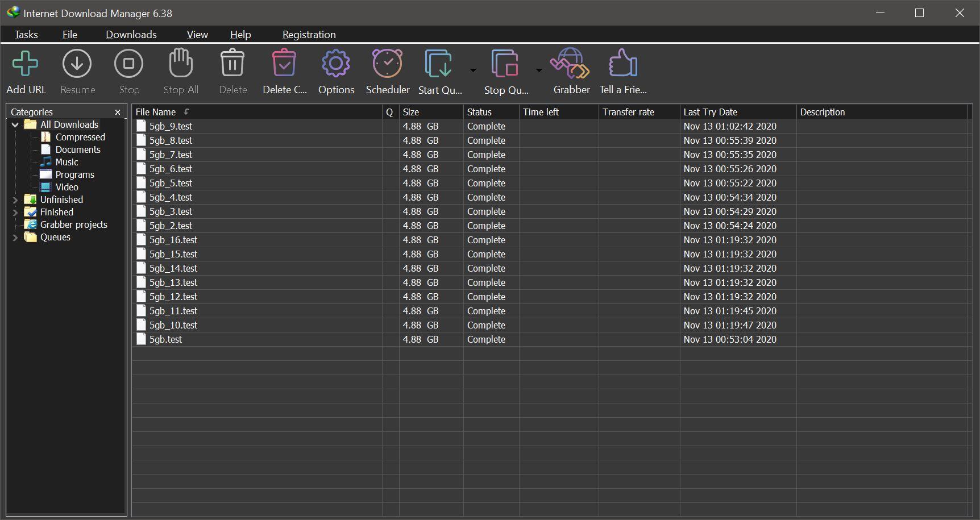Select the Documents category
Screen dimensions: 980x520
(78, 149)
